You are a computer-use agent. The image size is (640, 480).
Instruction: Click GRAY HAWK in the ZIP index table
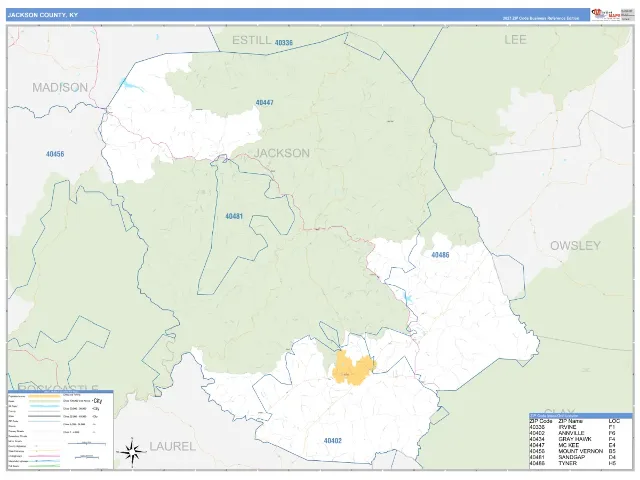pyautogui.click(x=575, y=439)
